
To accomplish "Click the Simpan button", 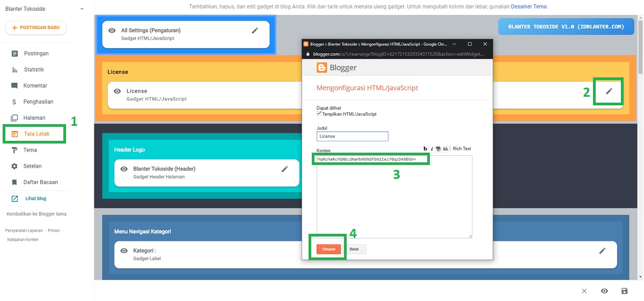I will [328, 249].
